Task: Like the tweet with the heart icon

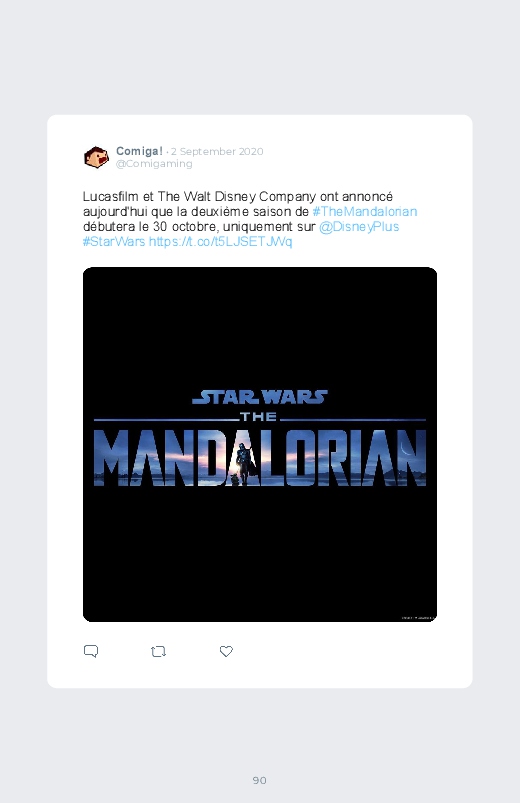Action: tap(226, 651)
